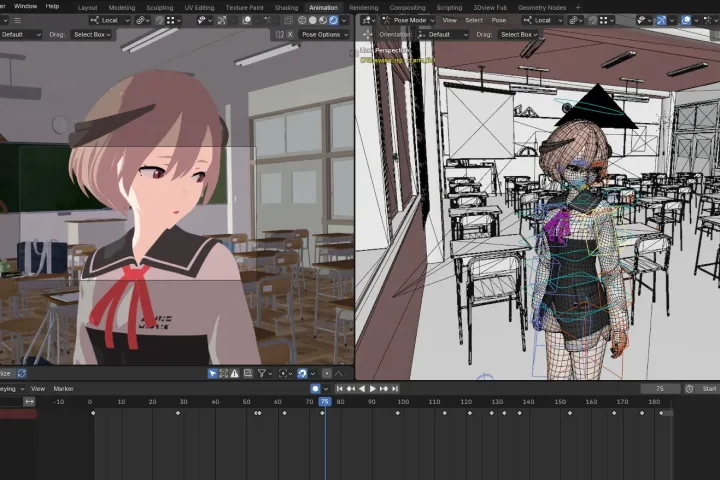The width and height of the screenshot is (720, 480).
Task: Open left viewport Local orientation dropdown
Action: (x=110, y=20)
